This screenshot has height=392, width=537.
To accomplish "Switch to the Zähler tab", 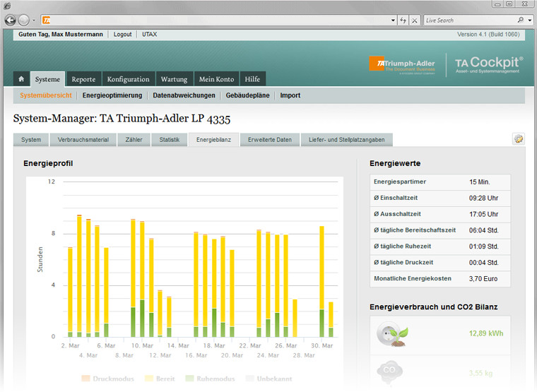I will coord(134,140).
